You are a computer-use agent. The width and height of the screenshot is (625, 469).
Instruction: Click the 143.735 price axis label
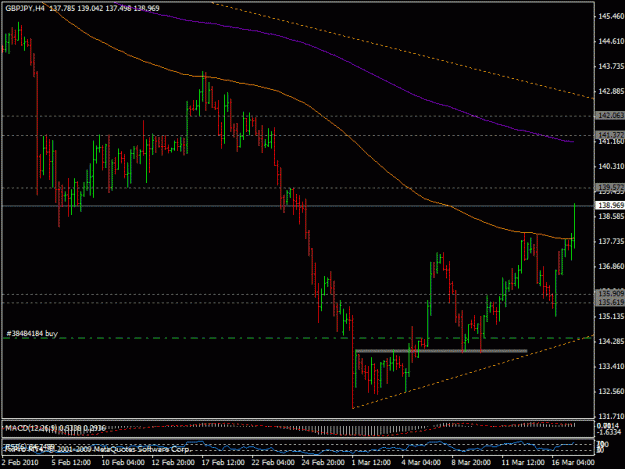point(611,66)
